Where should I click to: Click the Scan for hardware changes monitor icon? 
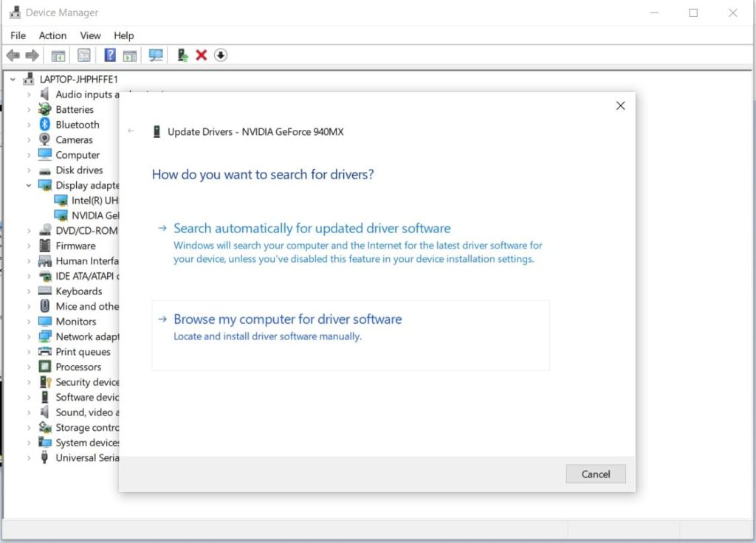click(156, 55)
